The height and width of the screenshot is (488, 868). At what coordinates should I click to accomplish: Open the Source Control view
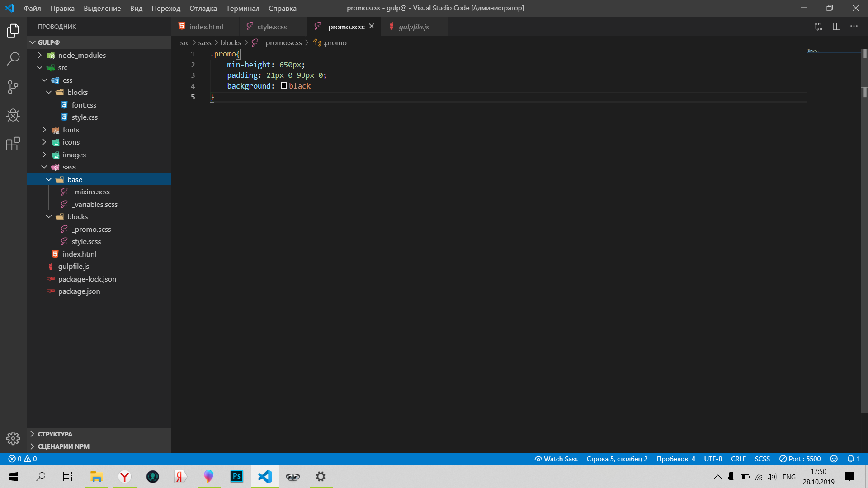(x=13, y=87)
